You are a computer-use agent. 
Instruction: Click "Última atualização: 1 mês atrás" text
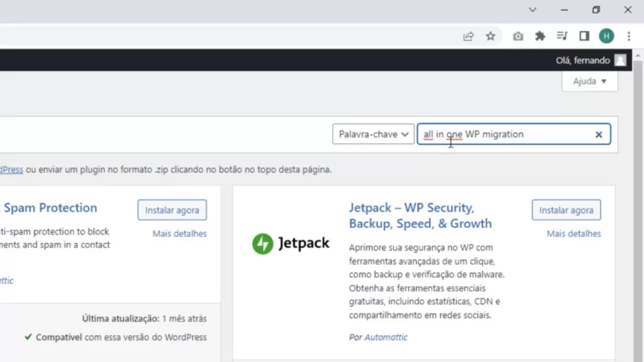click(x=144, y=318)
